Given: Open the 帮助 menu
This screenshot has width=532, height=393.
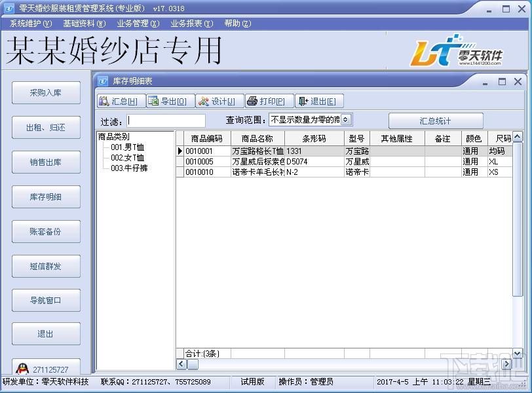Looking at the screenshot, I should pyautogui.click(x=237, y=24).
